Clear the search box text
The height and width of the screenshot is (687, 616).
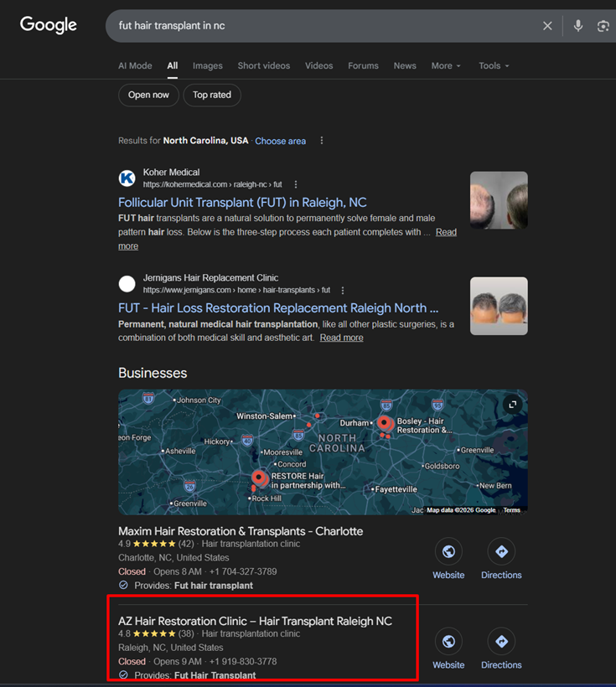click(x=547, y=26)
